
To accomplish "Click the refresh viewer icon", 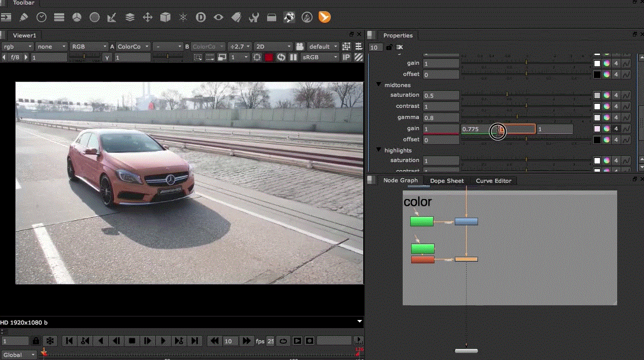I will pos(281,57).
